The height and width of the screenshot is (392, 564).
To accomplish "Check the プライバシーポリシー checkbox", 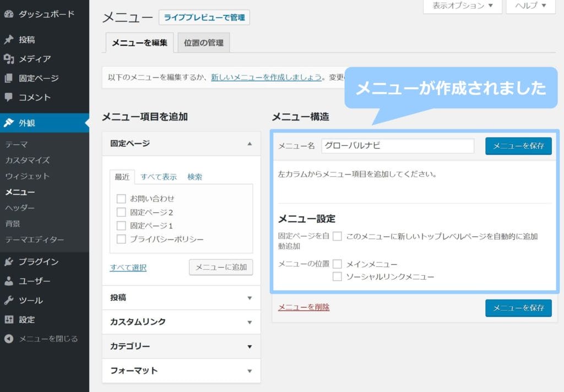I will [x=121, y=239].
